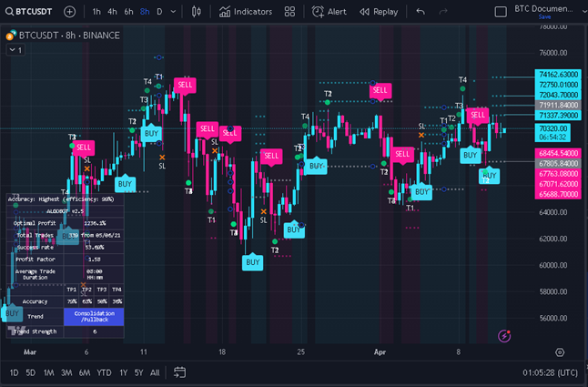The width and height of the screenshot is (588, 387).
Task: Switch to the D timeframe
Action: [x=159, y=12]
